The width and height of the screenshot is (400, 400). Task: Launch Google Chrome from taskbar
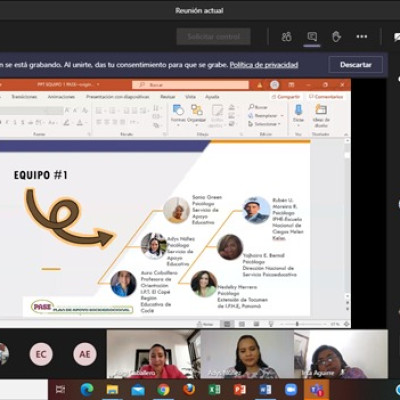pos(163,389)
